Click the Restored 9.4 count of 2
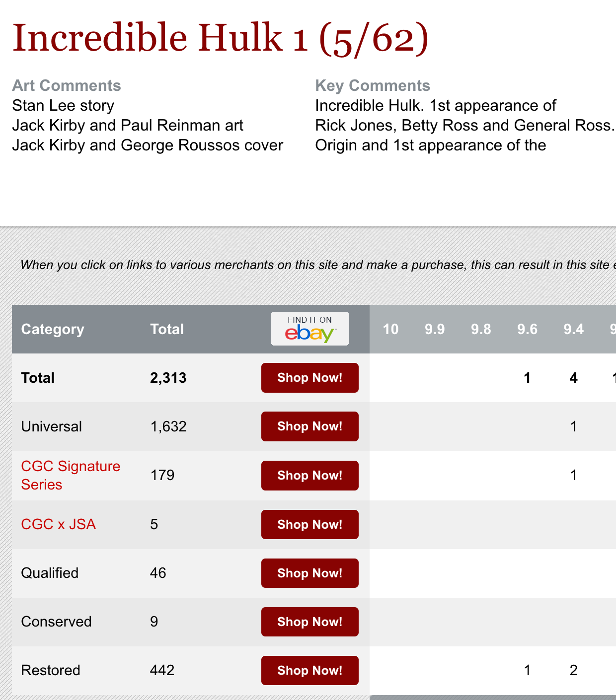The image size is (616, 700). click(x=573, y=670)
